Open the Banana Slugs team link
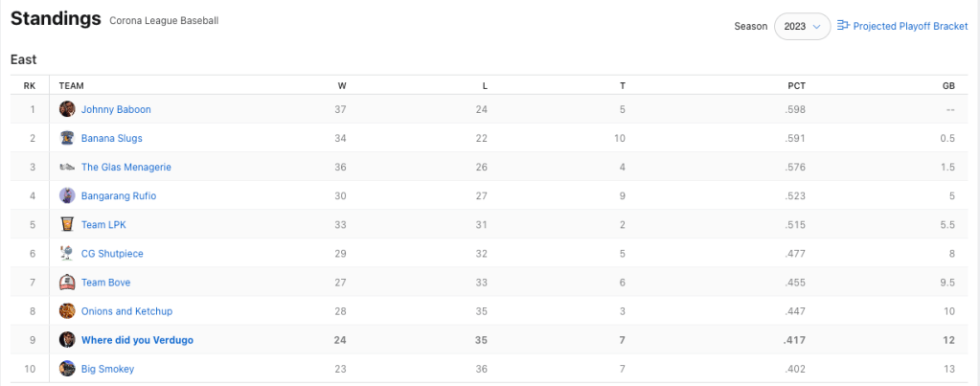The image size is (980, 386). [112, 138]
